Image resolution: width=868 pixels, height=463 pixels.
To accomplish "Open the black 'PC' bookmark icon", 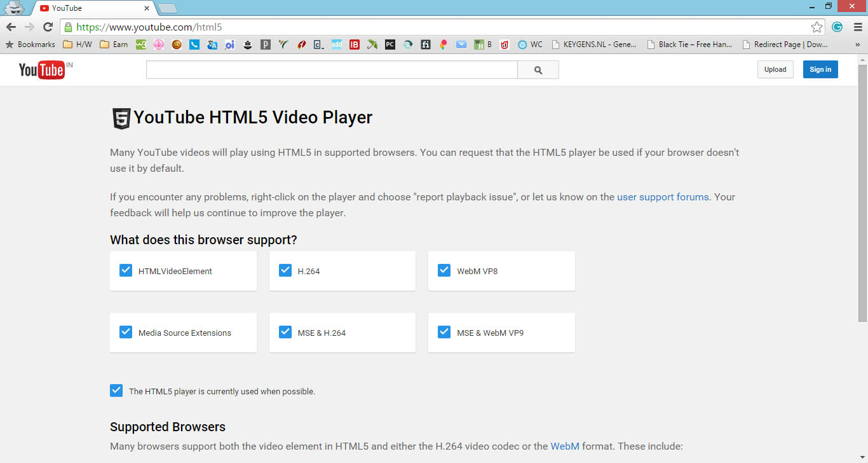I will [x=390, y=45].
